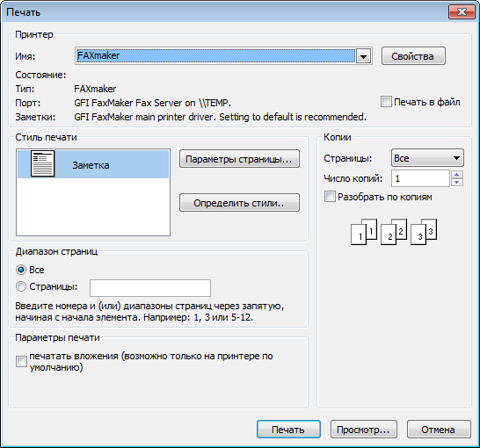Click the Число копий number field
The height and width of the screenshot is (448, 480).
(420, 178)
